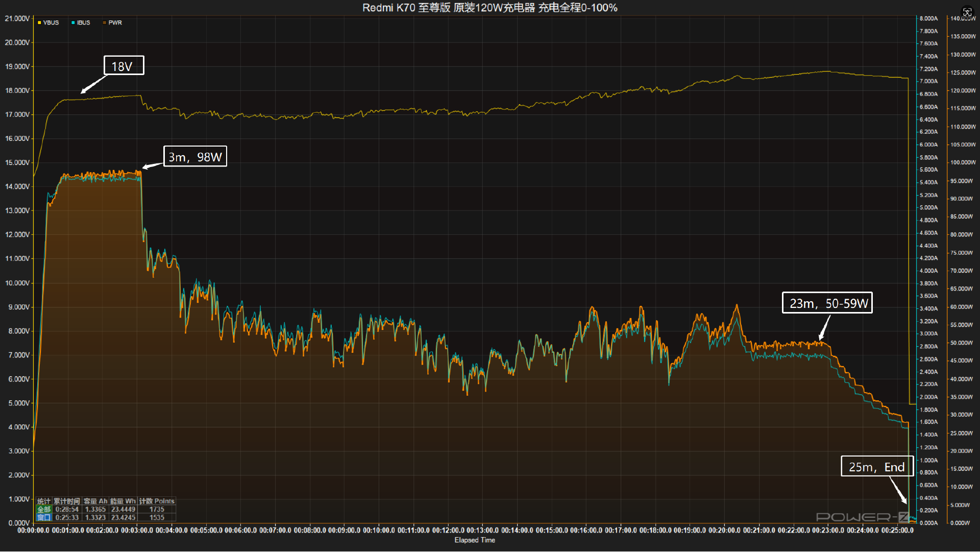Click the 18.000V voltage axis tick
Screen dimensions: 980x552
click(x=17, y=90)
